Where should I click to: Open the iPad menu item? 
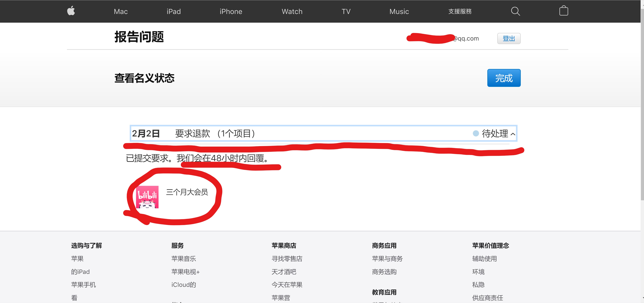tap(174, 11)
